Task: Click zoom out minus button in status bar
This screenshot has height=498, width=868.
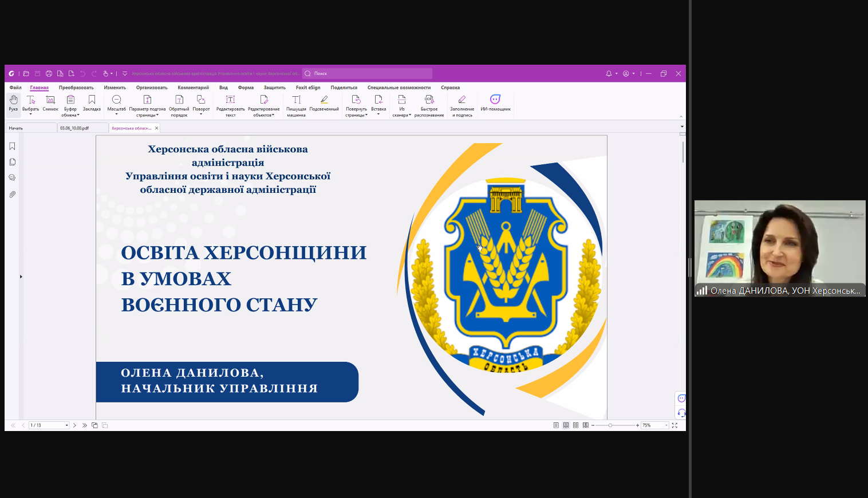Action: pos(593,425)
